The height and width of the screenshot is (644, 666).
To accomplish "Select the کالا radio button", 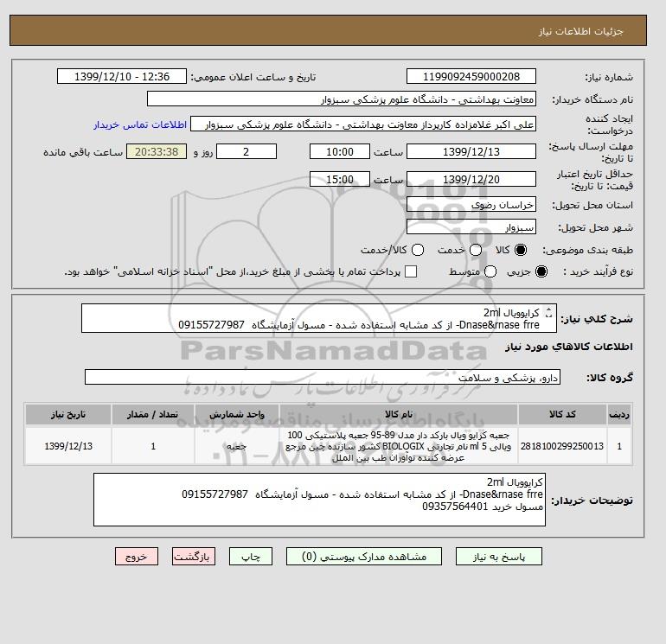I will click(521, 250).
